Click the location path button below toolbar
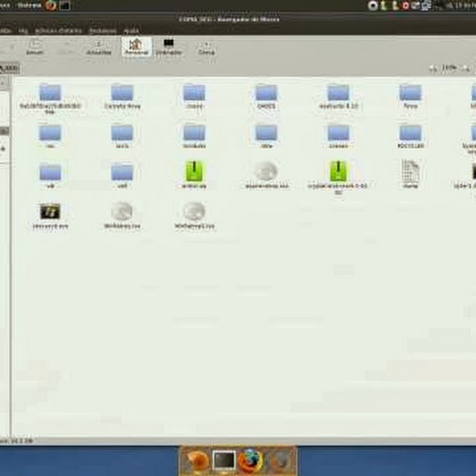This screenshot has width=476, height=476. [9, 68]
